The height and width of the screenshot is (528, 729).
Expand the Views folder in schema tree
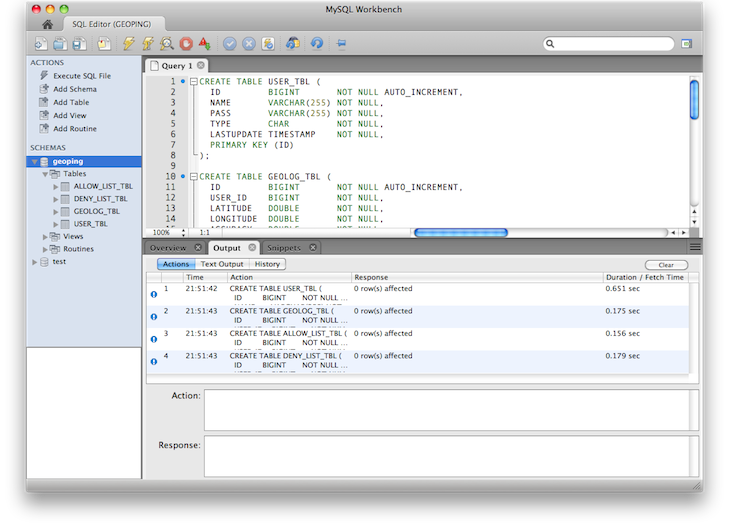tap(45, 236)
